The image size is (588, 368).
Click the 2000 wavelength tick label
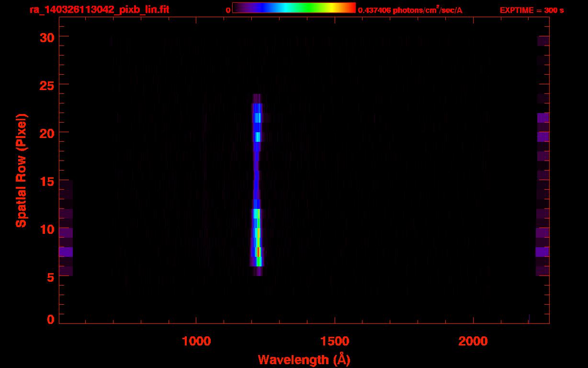pos(473,341)
